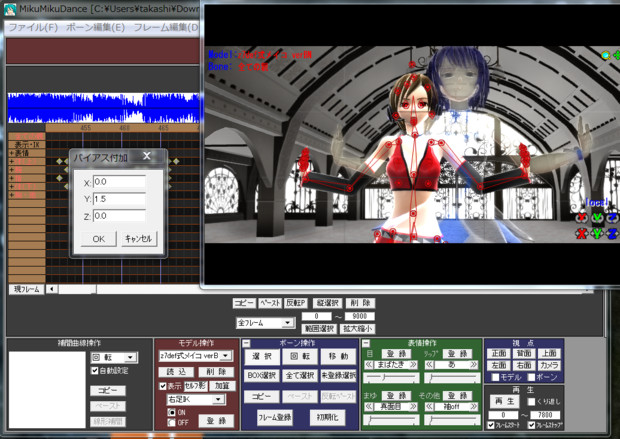Click next arrow » beside 袖off other morph
Image resolution: width=620 pixels, height=439 pixels.
point(474,406)
